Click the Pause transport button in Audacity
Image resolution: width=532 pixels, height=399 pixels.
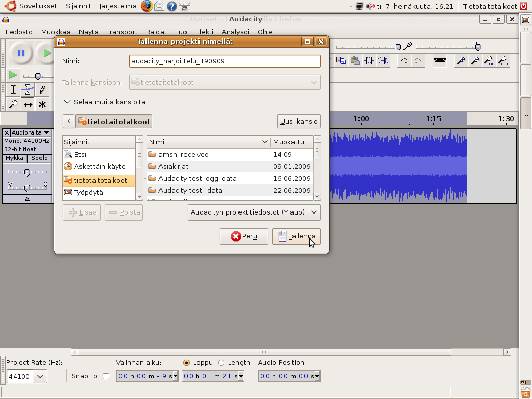(21, 53)
